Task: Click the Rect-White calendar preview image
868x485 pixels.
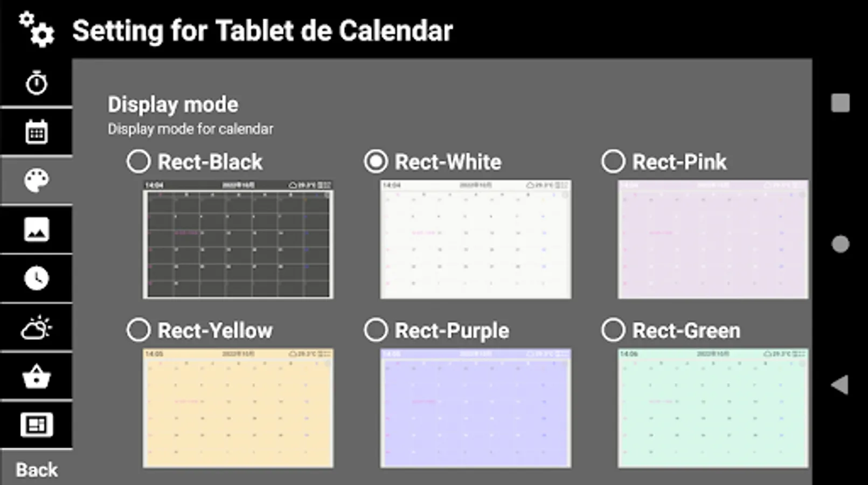Action: tap(475, 239)
